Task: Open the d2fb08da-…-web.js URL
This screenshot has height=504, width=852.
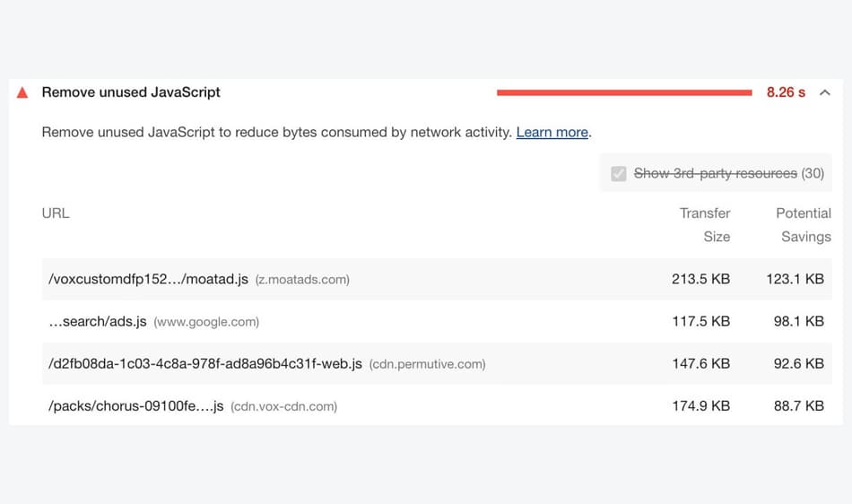Action: click(x=205, y=364)
